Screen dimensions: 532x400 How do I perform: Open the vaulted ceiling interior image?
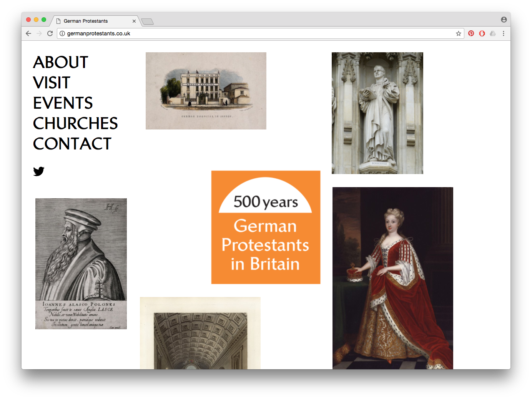200,333
